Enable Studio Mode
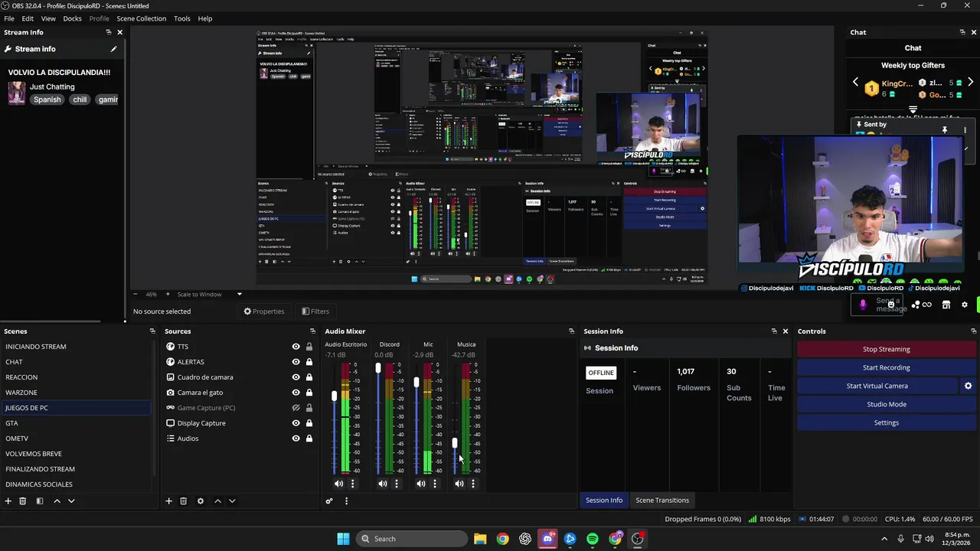Image resolution: width=980 pixels, height=551 pixels. (x=887, y=404)
